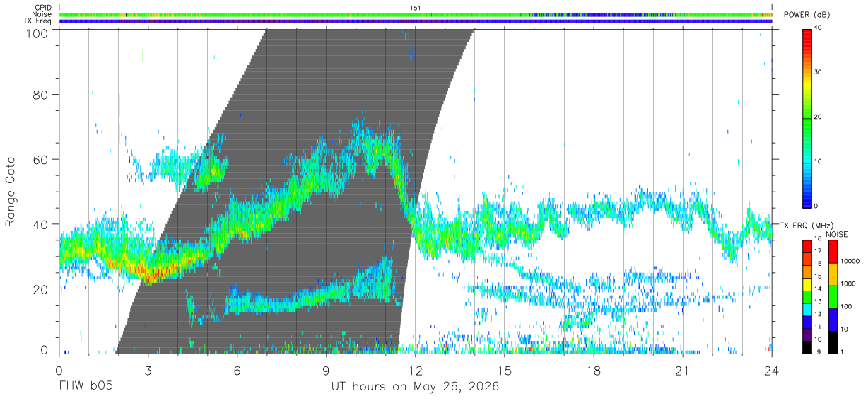
Task: Click the 'Range Gate' y-axis label
Action: coord(11,192)
